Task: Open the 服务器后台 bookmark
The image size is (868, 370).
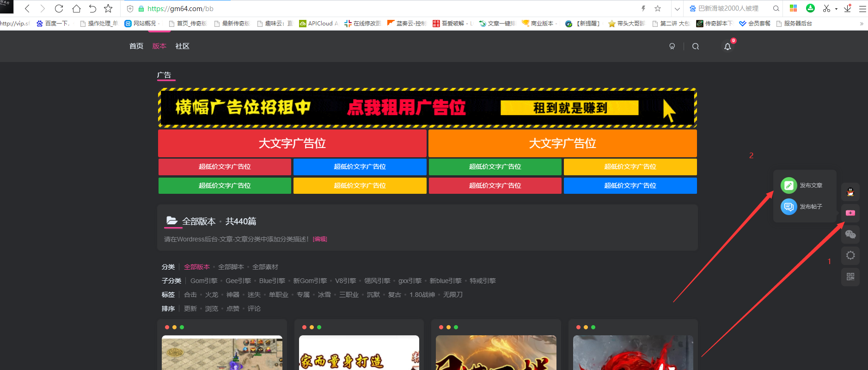Action: [x=794, y=23]
